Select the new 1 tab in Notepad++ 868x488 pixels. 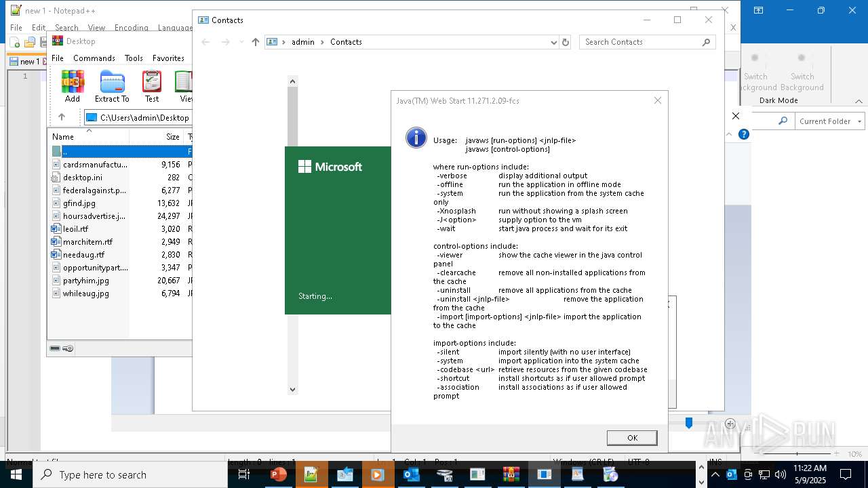pos(26,62)
